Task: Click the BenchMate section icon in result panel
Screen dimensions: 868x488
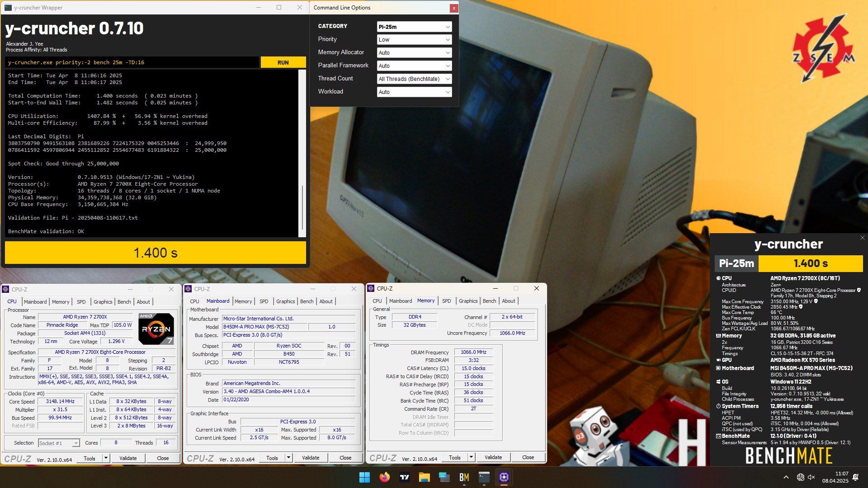Action: pyautogui.click(x=718, y=436)
